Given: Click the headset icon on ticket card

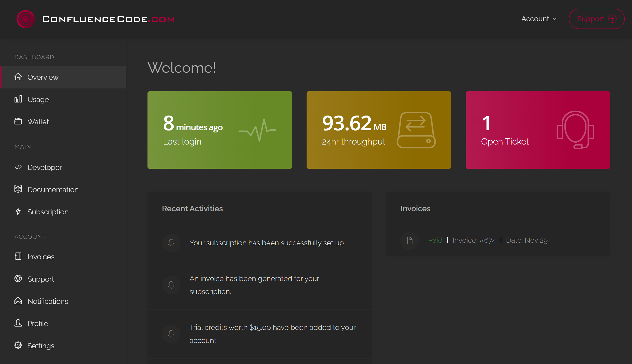Looking at the screenshot, I should (575, 130).
